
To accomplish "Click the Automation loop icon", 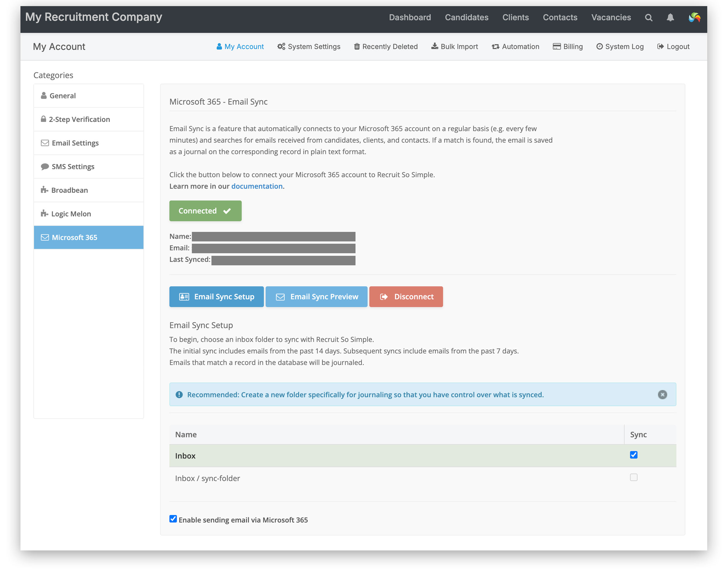I will coord(495,47).
